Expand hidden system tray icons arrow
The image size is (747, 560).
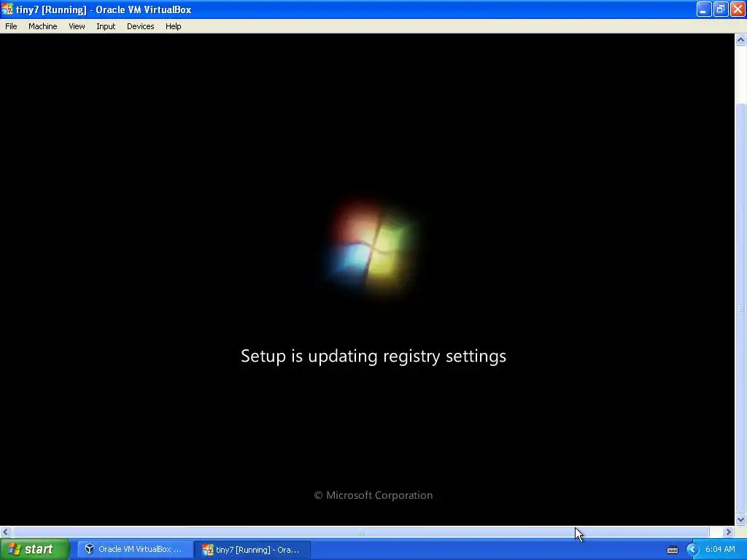click(x=692, y=550)
